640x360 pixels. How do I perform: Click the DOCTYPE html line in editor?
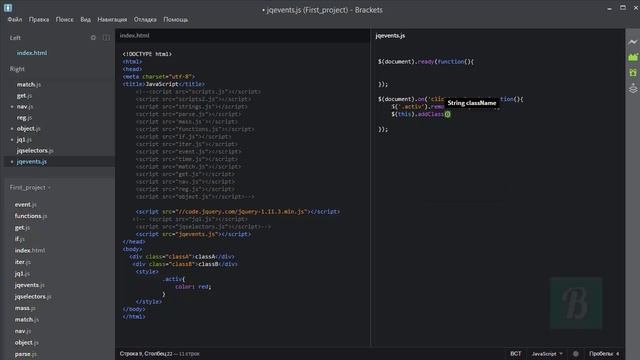pos(147,54)
